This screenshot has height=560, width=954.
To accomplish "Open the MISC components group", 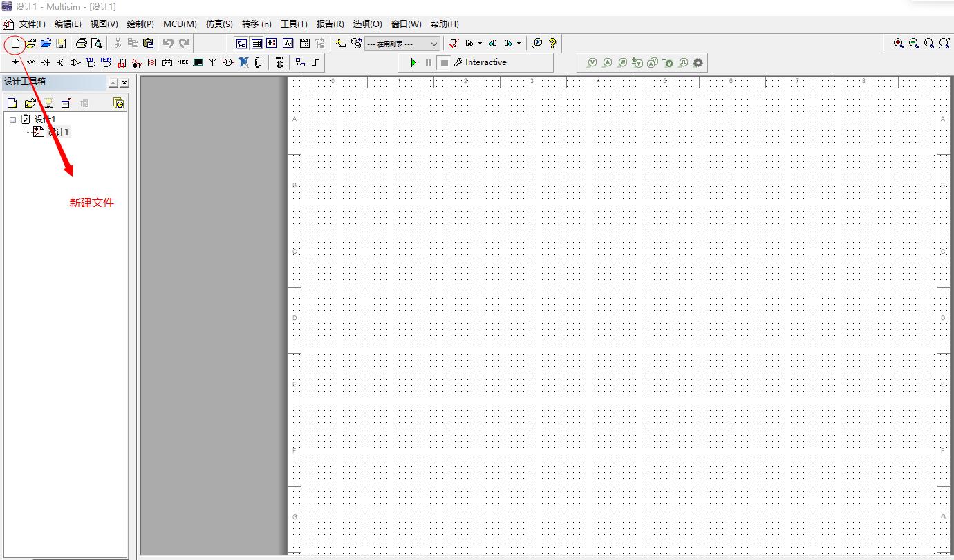I will pos(183,62).
